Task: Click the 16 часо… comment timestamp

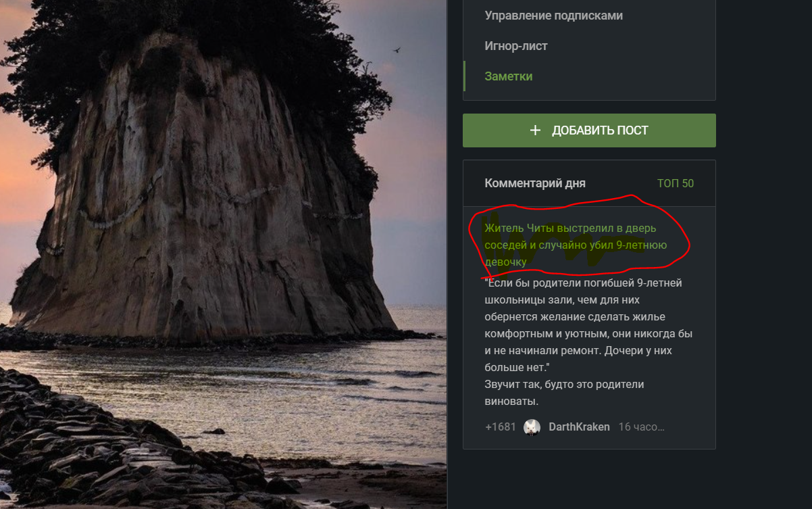Action: pos(642,427)
